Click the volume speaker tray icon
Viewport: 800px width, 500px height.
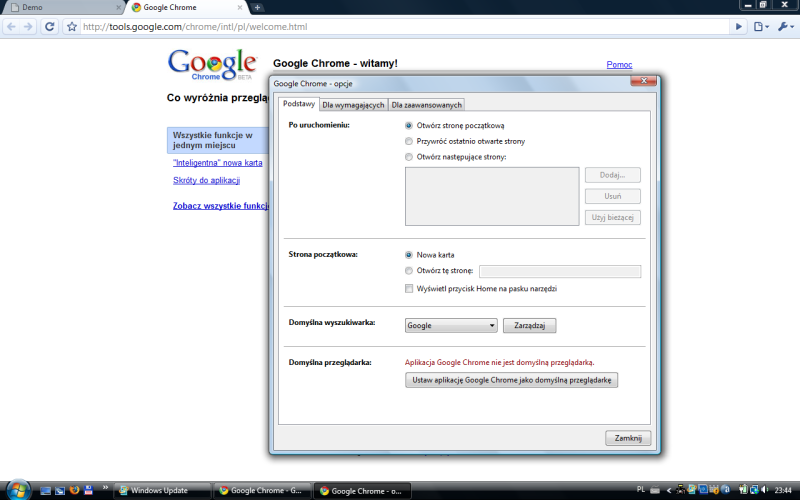[x=765, y=489]
